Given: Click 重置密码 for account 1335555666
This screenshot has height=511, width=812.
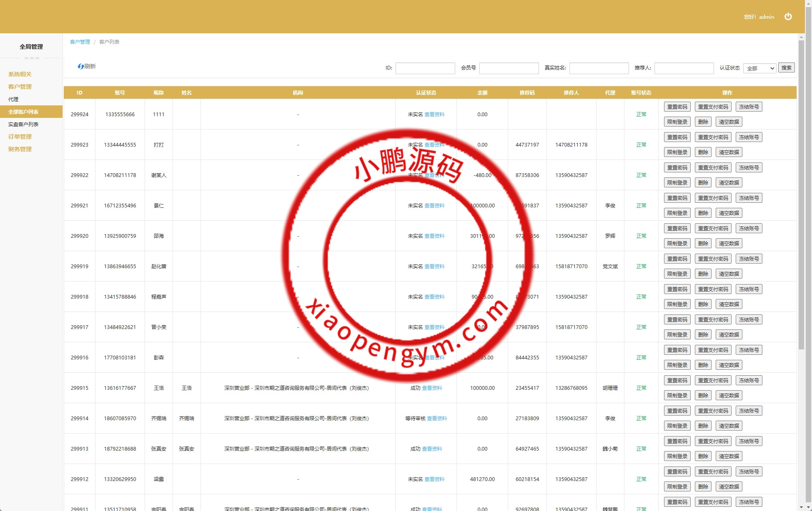Looking at the screenshot, I should coord(677,107).
